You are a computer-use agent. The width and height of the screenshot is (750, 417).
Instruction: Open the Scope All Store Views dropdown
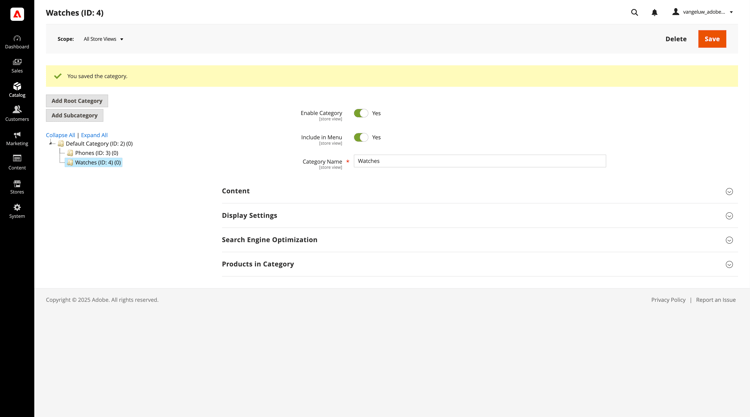point(103,39)
